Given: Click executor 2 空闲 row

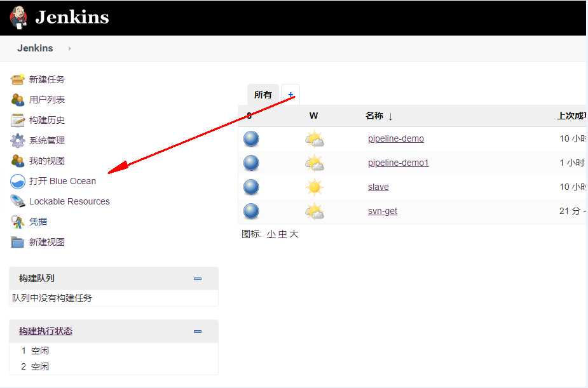Looking at the screenshot, I should click(x=113, y=366).
